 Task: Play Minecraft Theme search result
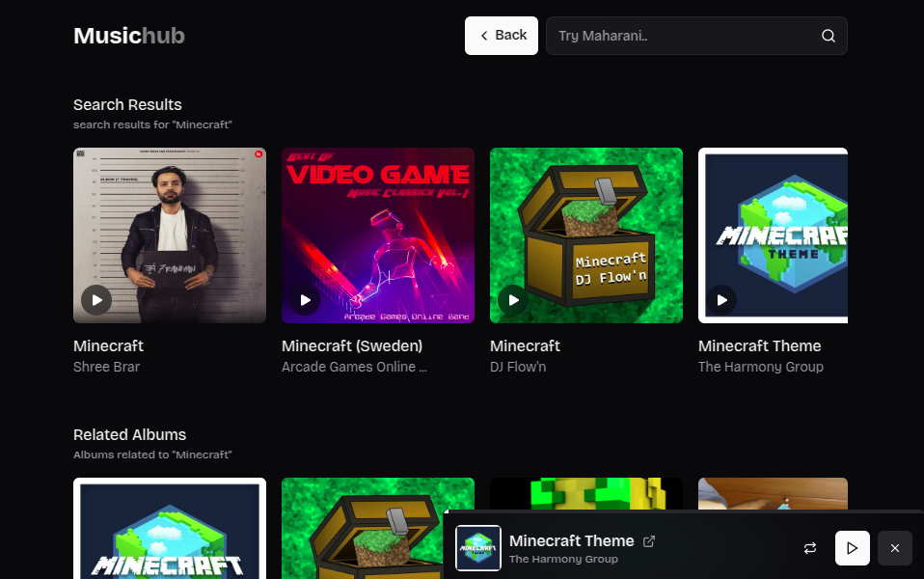point(721,300)
